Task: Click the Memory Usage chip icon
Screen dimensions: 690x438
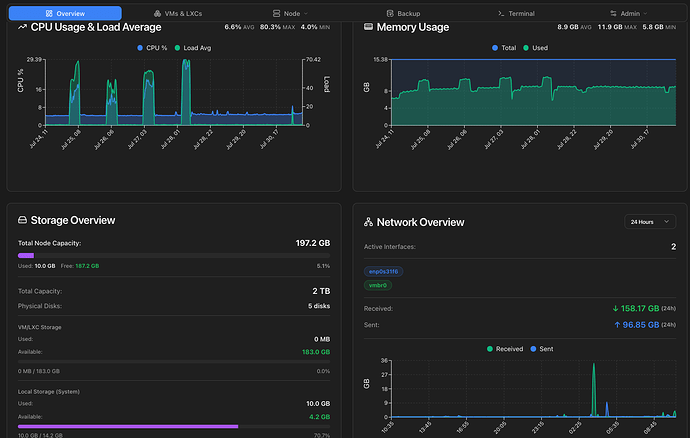Action: tap(368, 27)
